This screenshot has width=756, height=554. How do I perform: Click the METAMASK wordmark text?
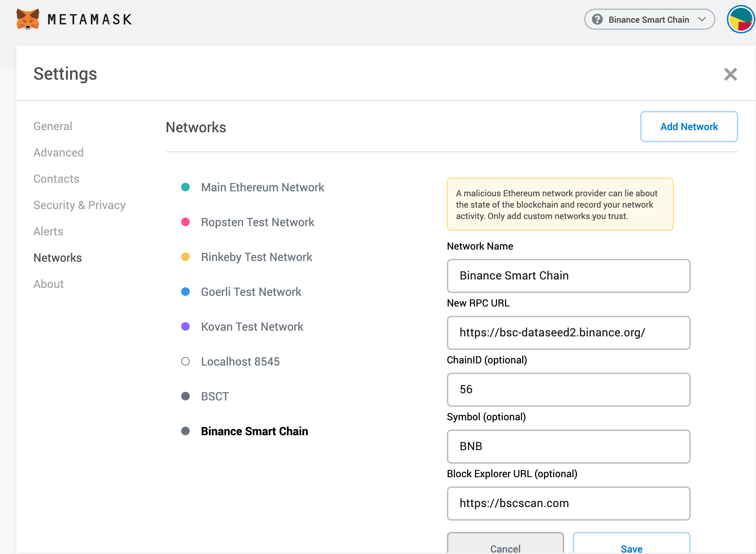coord(90,19)
